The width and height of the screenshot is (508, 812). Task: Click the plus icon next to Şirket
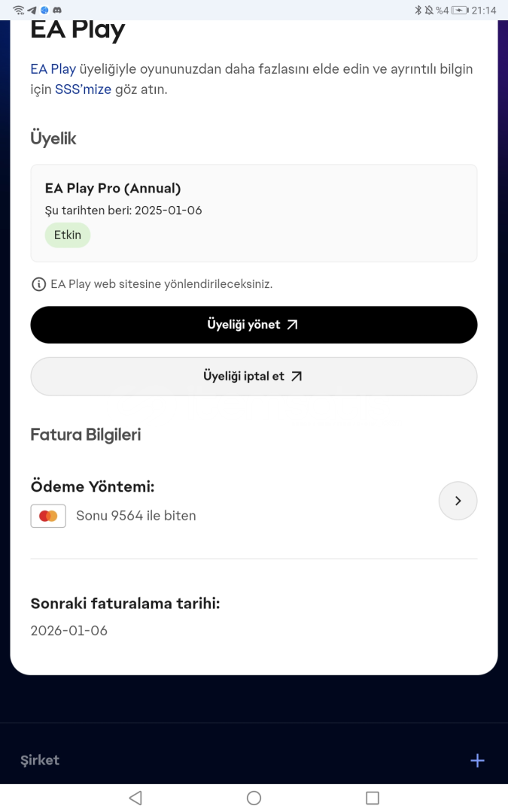click(x=477, y=761)
